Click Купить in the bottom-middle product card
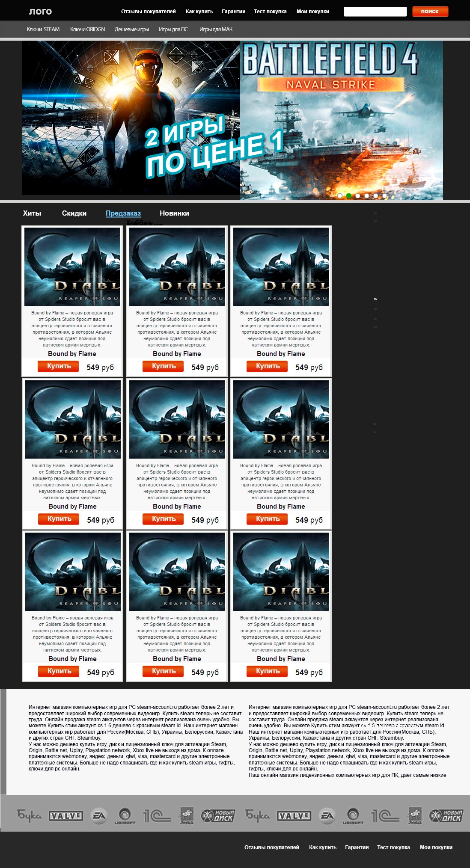Image resolution: width=470 pixels, height=868 pixels. [x=164, y=671]
